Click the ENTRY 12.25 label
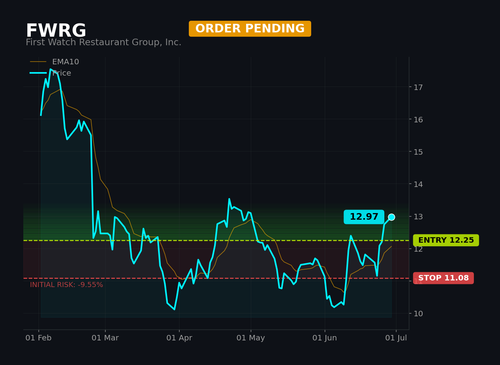Screen dimensions: 500x365 pos(446,240)
